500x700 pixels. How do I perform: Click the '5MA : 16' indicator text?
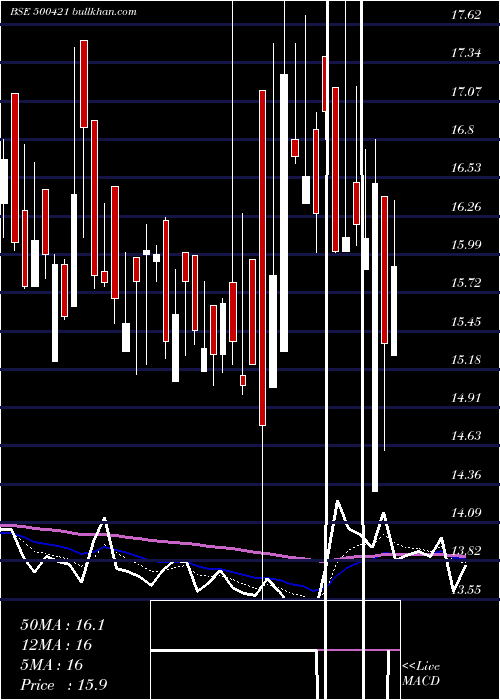coord(52,665)
